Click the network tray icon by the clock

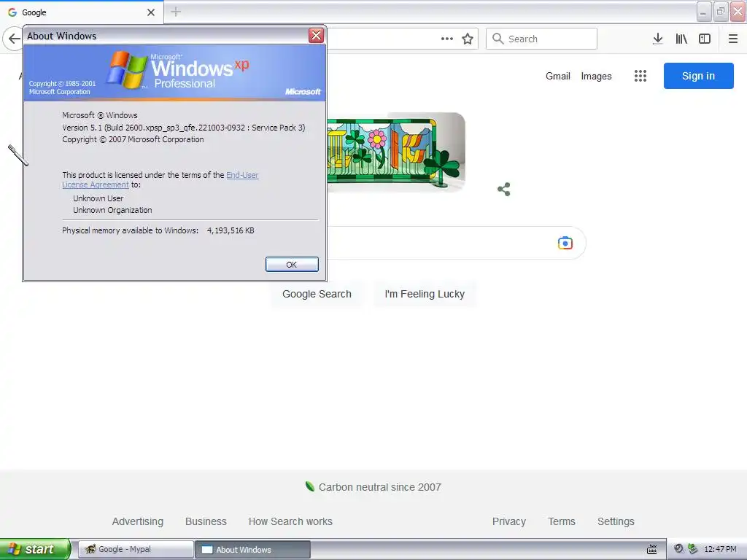pos(693,548)
